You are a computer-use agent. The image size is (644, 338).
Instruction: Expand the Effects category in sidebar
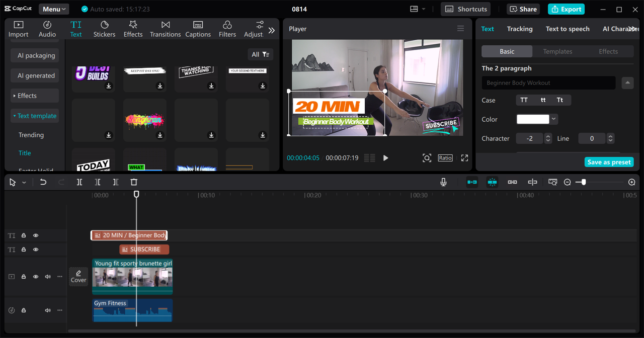coord(35,96)
